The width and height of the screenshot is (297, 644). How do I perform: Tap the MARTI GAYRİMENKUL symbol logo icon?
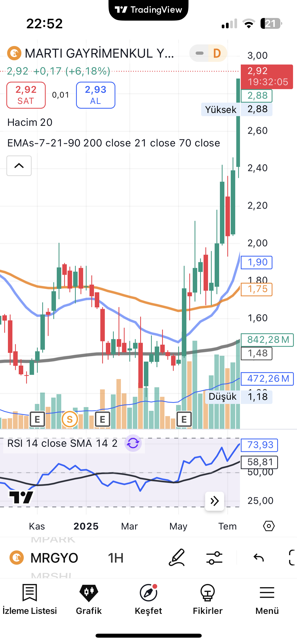[x=14, y=53]
